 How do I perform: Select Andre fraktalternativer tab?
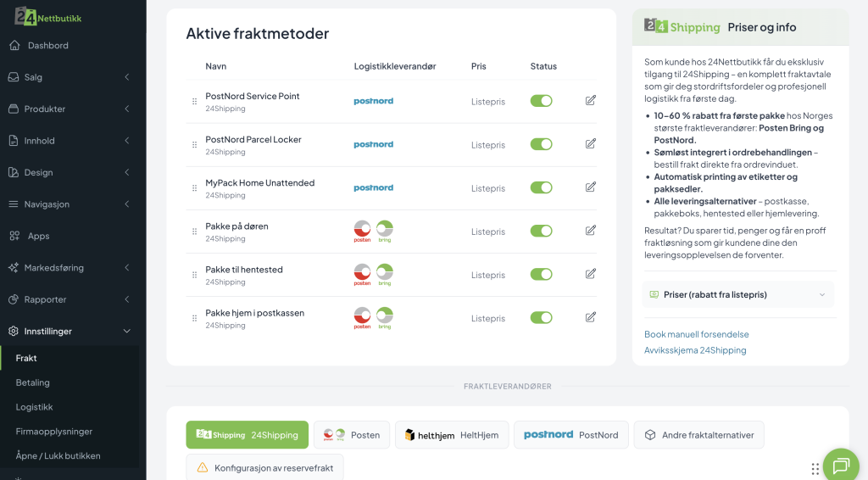698,434
